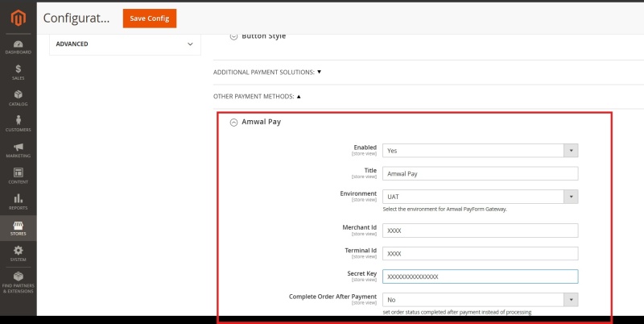The image size is (644, 324).
Task: Expand Additional Payment Solutions section
Action: [267, 72]
